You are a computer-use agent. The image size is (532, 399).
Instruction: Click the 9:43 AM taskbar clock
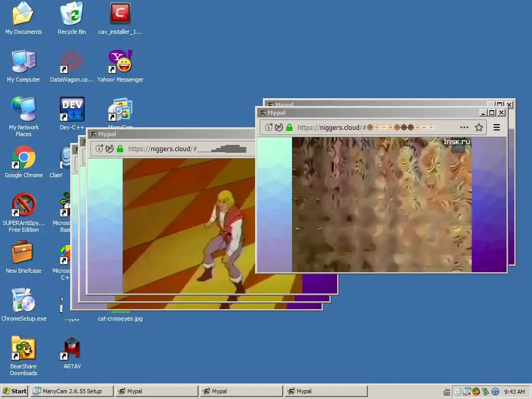pos(514,392)
